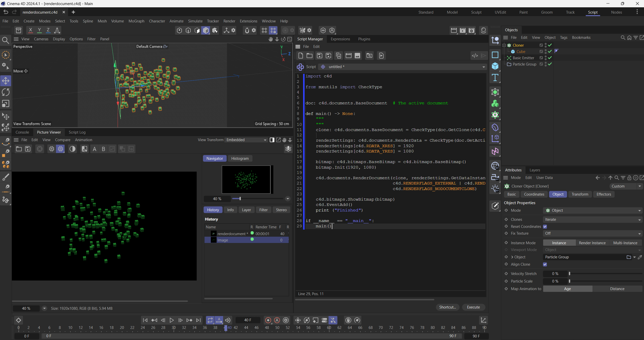Image resolution: width=644 pixels, height=340 pixels.
Task: Click play forward in timeline controls
Action: point(171,320)
